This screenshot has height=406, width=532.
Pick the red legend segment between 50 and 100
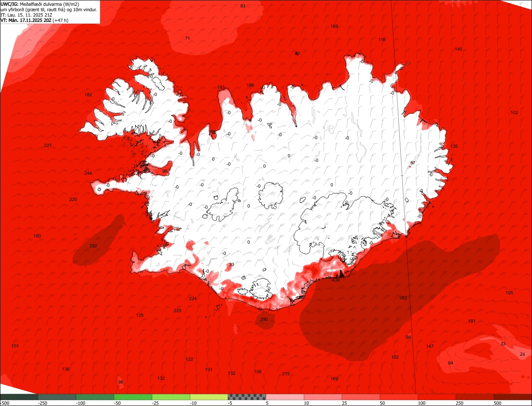pos(398,397)
